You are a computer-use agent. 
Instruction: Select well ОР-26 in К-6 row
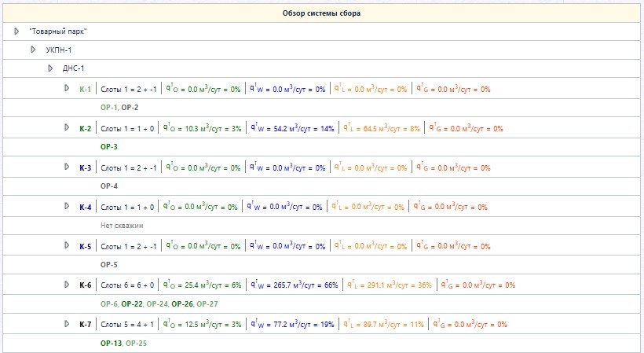coord(182,304)
